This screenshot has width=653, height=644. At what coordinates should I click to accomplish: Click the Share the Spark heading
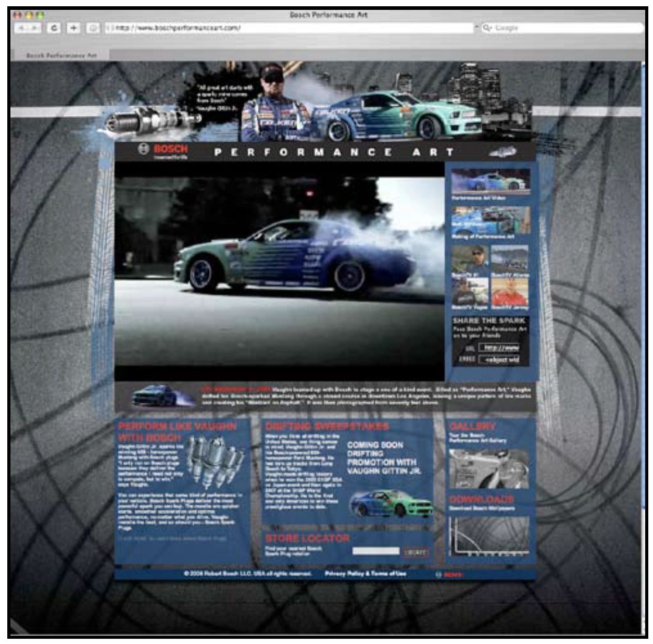[x=489, y=321]
